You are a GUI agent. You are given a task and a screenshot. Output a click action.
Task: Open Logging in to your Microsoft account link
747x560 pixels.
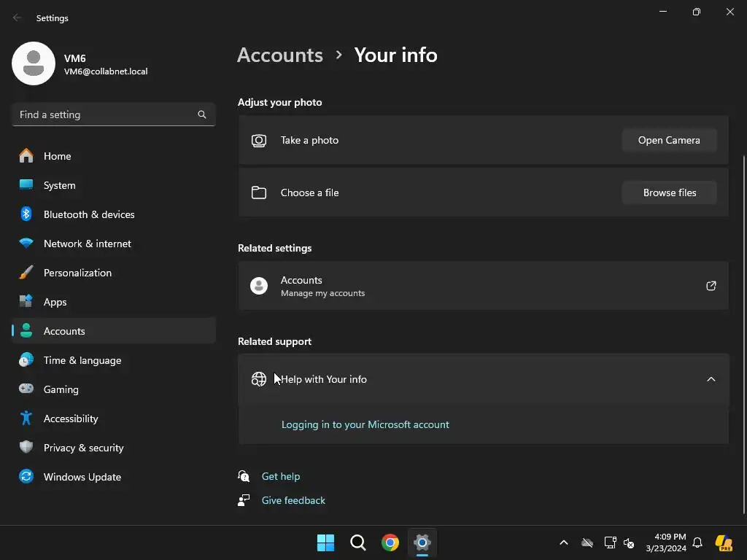pyautogui.click(x=365, y=424)
